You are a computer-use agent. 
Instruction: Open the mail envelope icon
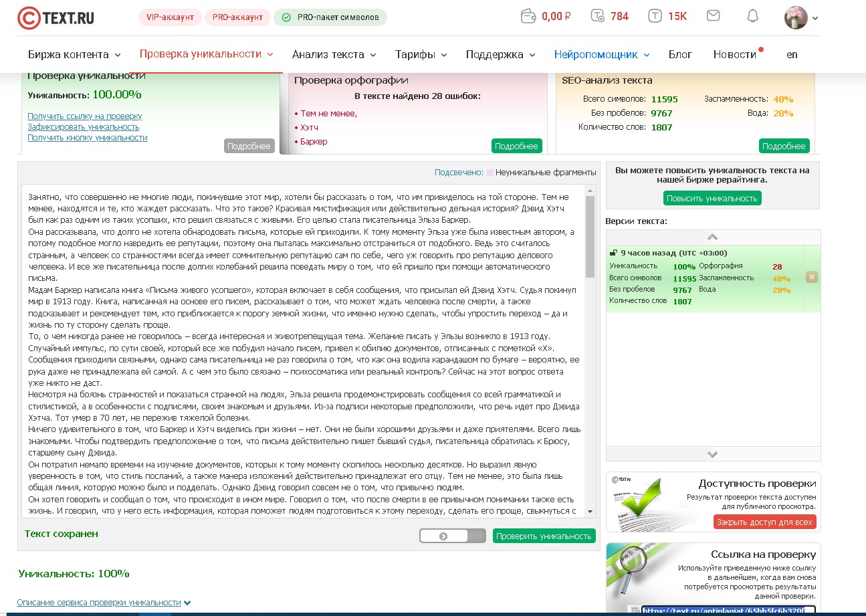(x=713, y=15)
